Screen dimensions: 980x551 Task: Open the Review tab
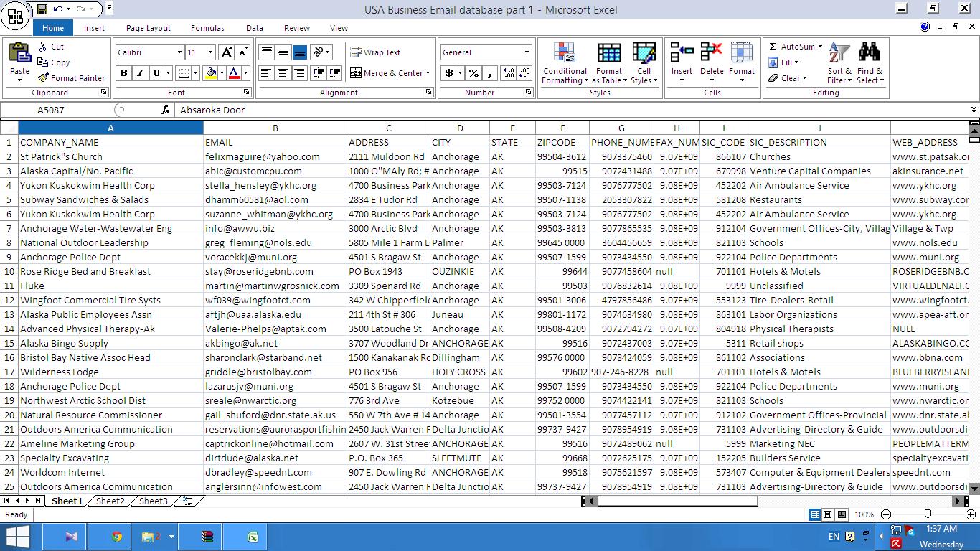pos(296,28)
